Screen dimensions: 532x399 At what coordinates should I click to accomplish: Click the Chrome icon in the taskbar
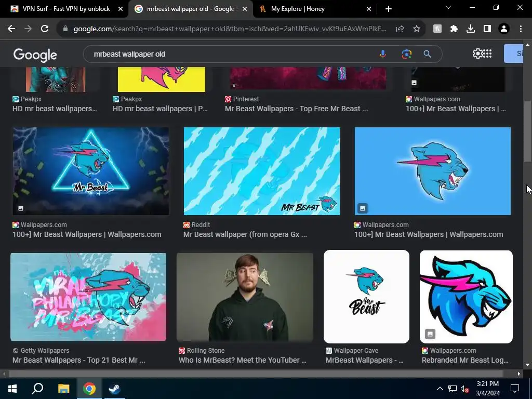click(89, 389)
